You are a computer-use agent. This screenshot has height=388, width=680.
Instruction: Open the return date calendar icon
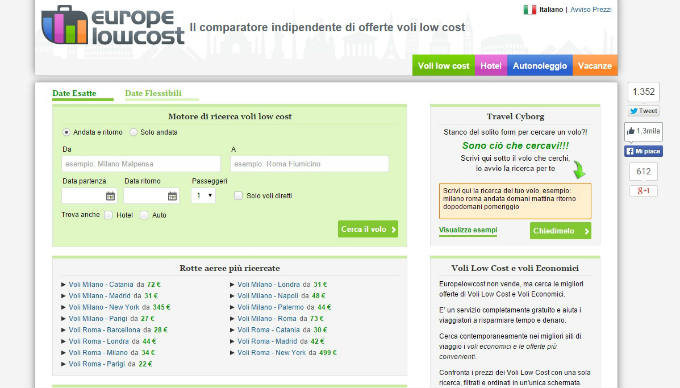(x=173, y=196)
